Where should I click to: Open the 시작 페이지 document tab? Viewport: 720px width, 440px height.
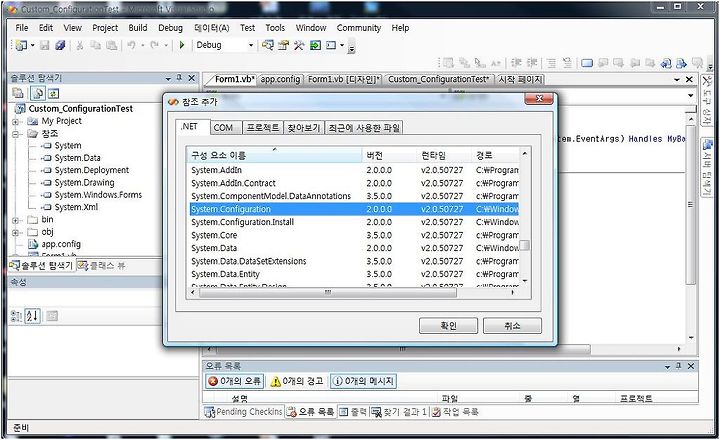[521, 79]
